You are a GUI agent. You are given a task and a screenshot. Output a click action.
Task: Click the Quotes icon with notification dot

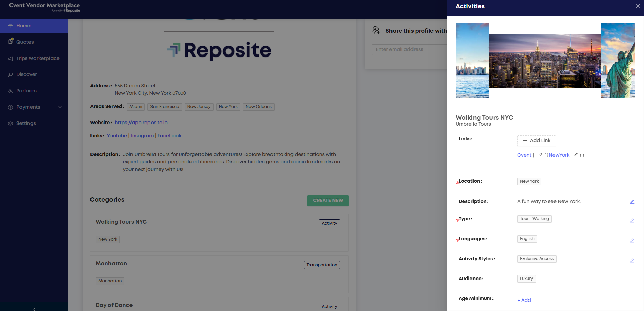point(11,41)
